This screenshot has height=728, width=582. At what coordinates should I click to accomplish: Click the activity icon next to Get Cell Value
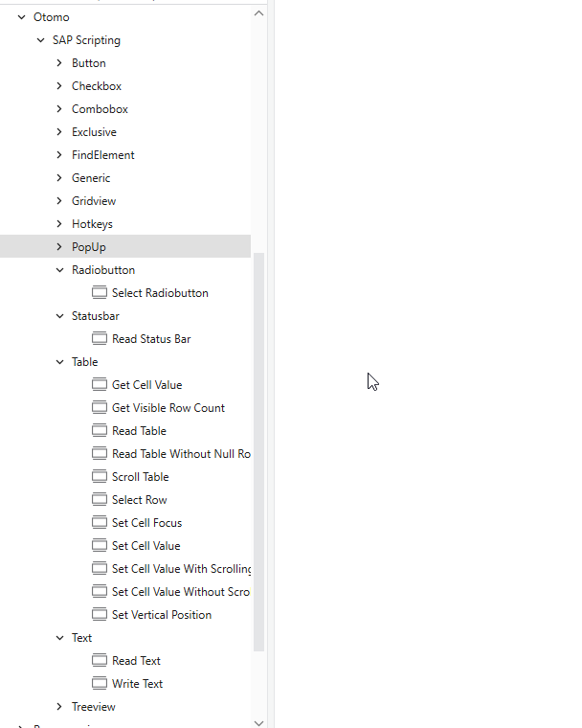100,385
